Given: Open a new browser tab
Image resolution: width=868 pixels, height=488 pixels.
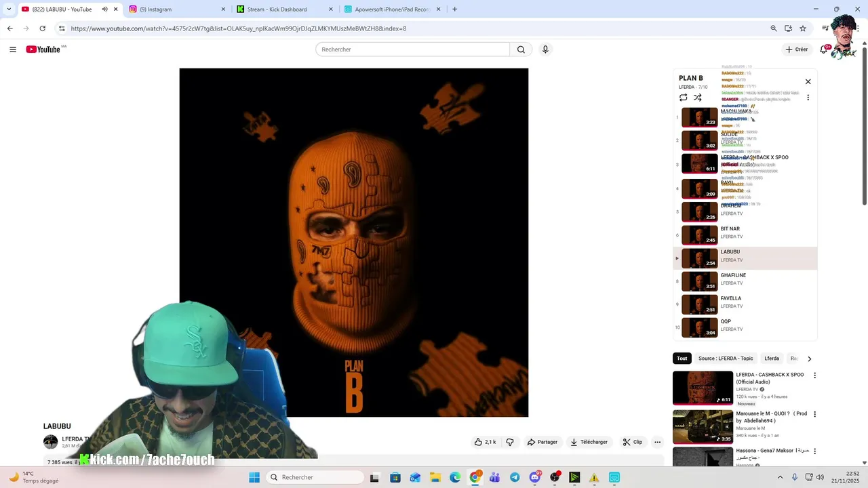Looking at the screenshot, I should (454, 9).
